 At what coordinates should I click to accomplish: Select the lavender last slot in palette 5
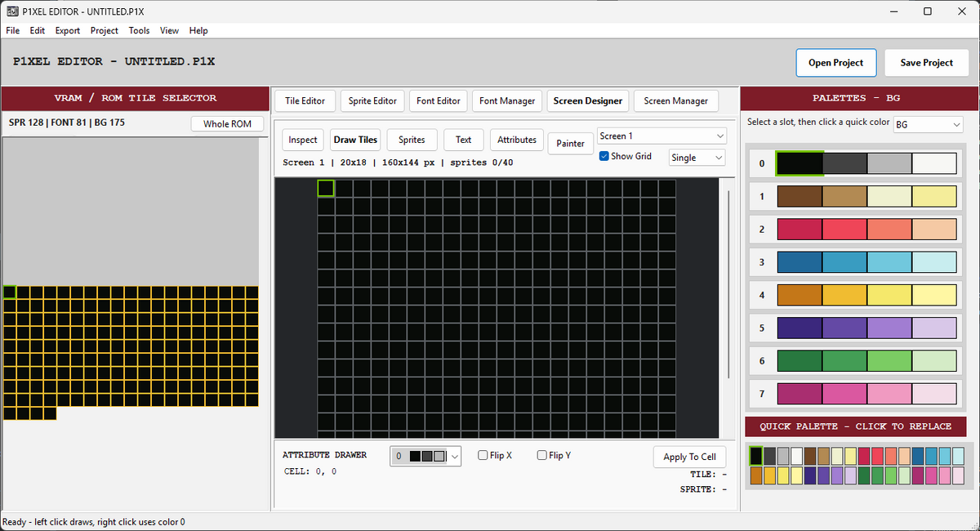coord(934,328)
